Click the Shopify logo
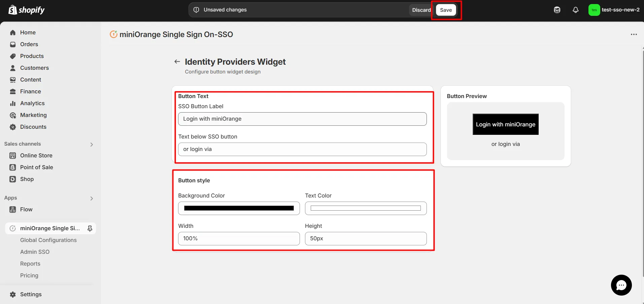Screen dimensions: 644x304 click(x=27, y=10)
